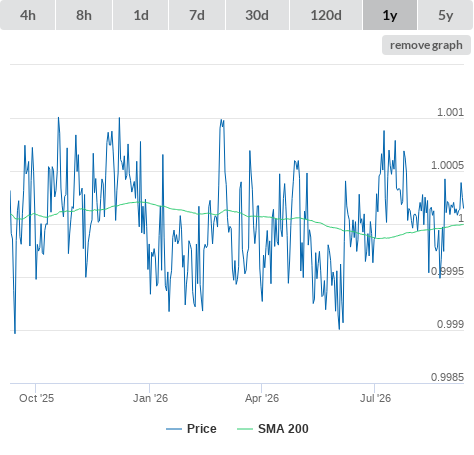This screenshot has height=455, width=474.
Task: Click the 0.999 y-axis label
Action: click(450, 324)
